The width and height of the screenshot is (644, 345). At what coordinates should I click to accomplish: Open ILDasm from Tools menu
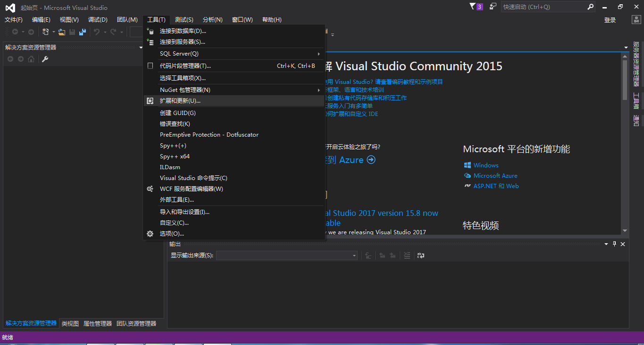234,167
